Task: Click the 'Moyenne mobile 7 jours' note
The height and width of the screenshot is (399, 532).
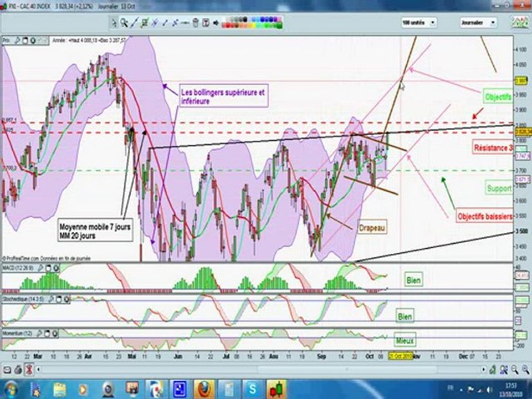Action: (x=95, y=231)
